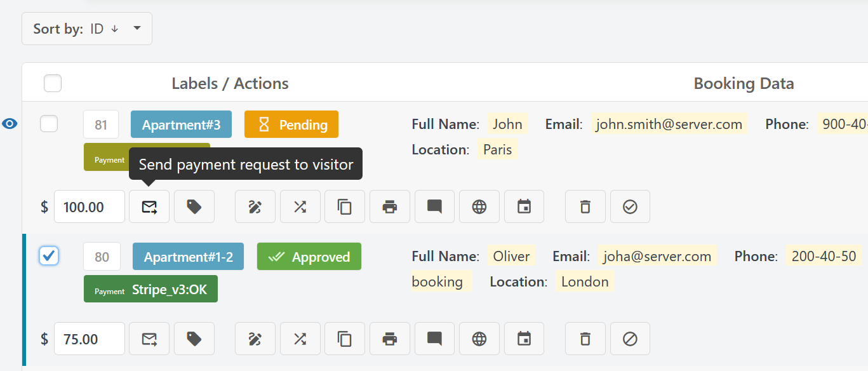Click payment status tag icon for booking 81
This screenshot has width=868, height=371.
(194, 206)
